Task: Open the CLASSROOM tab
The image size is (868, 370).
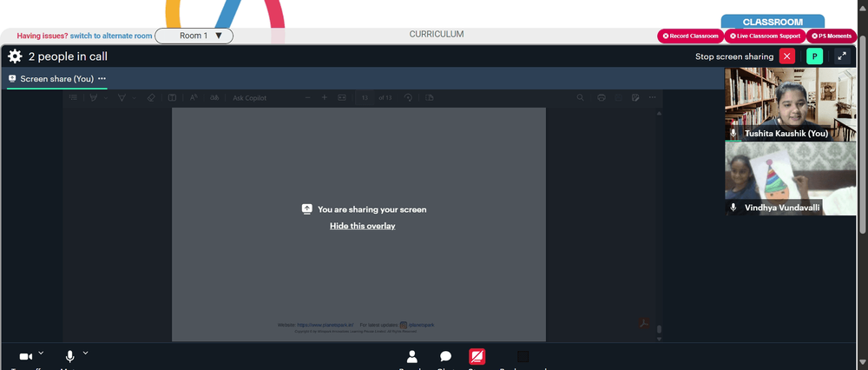Action: [773, 23]
